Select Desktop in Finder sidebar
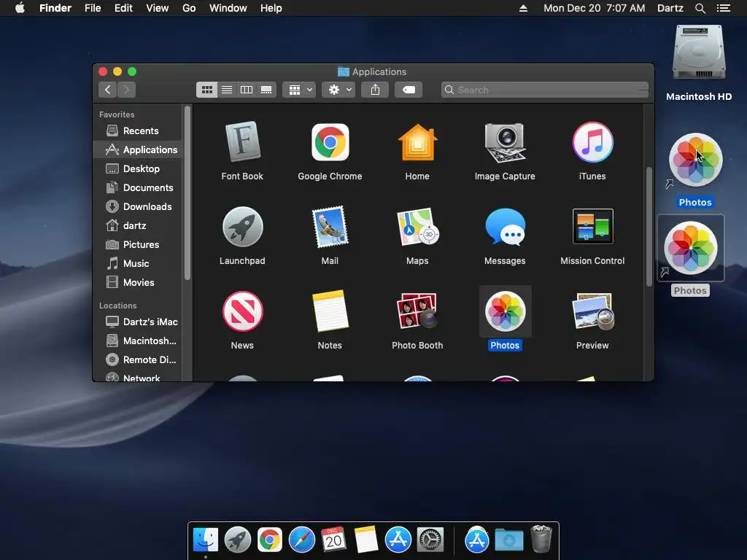Viewport: 747px width, 560px height. [138, 168]
